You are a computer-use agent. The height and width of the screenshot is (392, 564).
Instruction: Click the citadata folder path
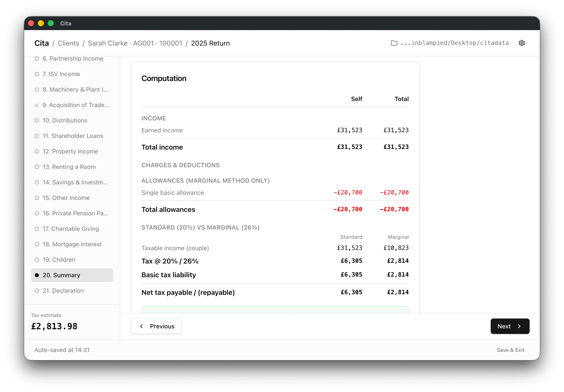tap(454, 43)
